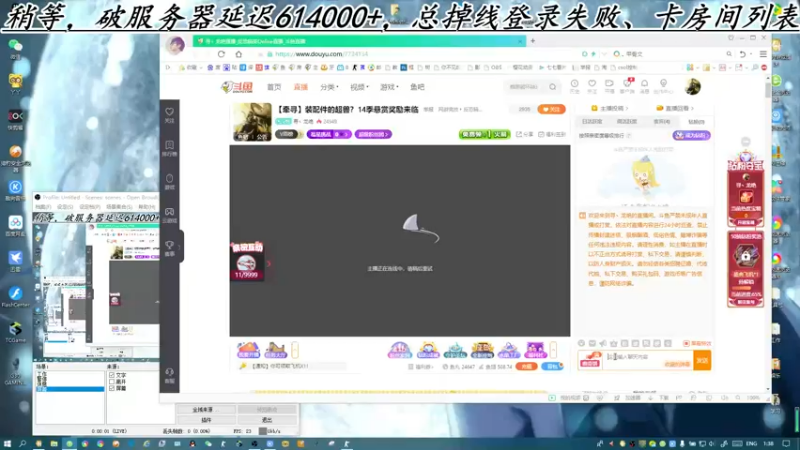Click the orange 发送 send button

point(702,361)
